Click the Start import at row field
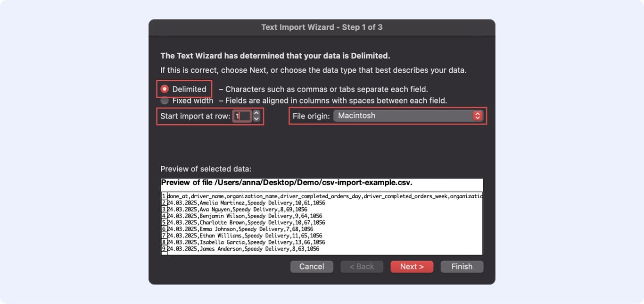This screenshot has height=304, width=644. click(241, 116)
